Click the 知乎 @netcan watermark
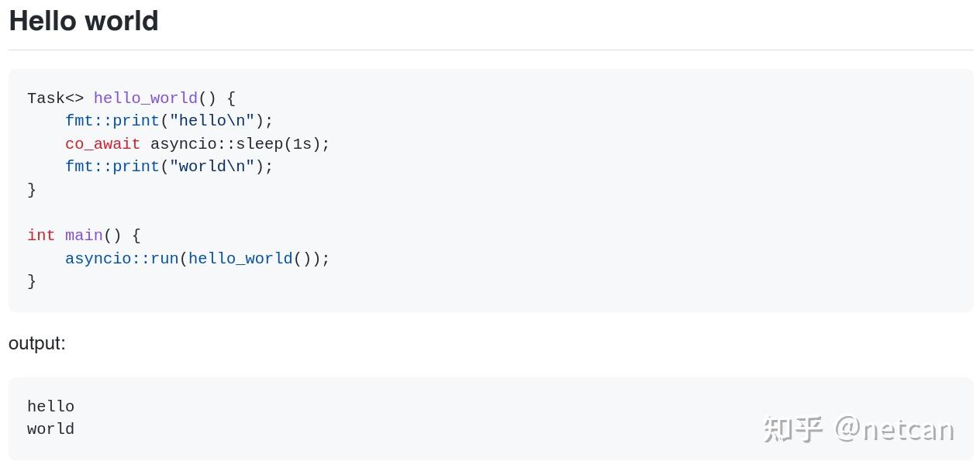980x468 pixels. 858,429
